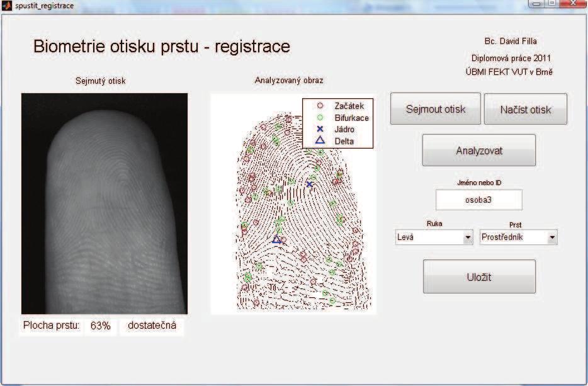Click the 63% finger area value
Image resolution: width=588 pixels, height=386 pixels.
pos(101,326)
